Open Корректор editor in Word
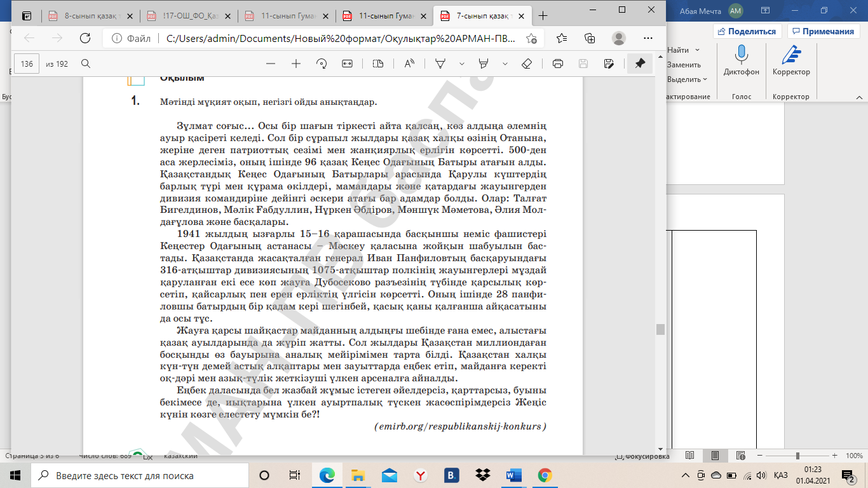Viewport: 868px width, 488px height. (791, 62)
